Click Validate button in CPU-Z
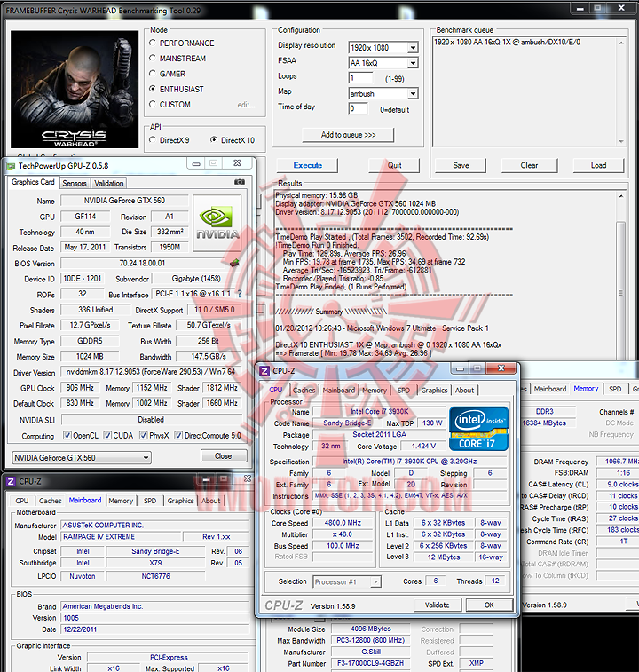Viewport: 639px width, 672px height. (x=438, y=605)
